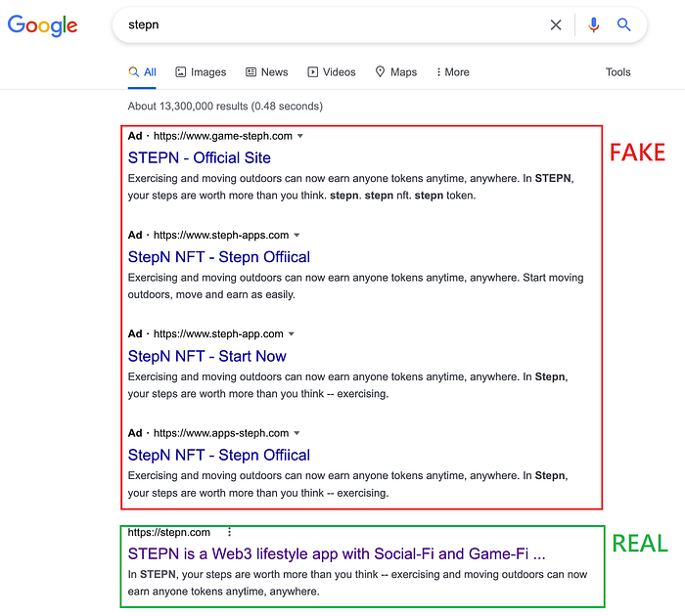Expand the dropdown arrow beside game-steph.com
This screenshot has width=685, height=616.
[x=300, y=136]
